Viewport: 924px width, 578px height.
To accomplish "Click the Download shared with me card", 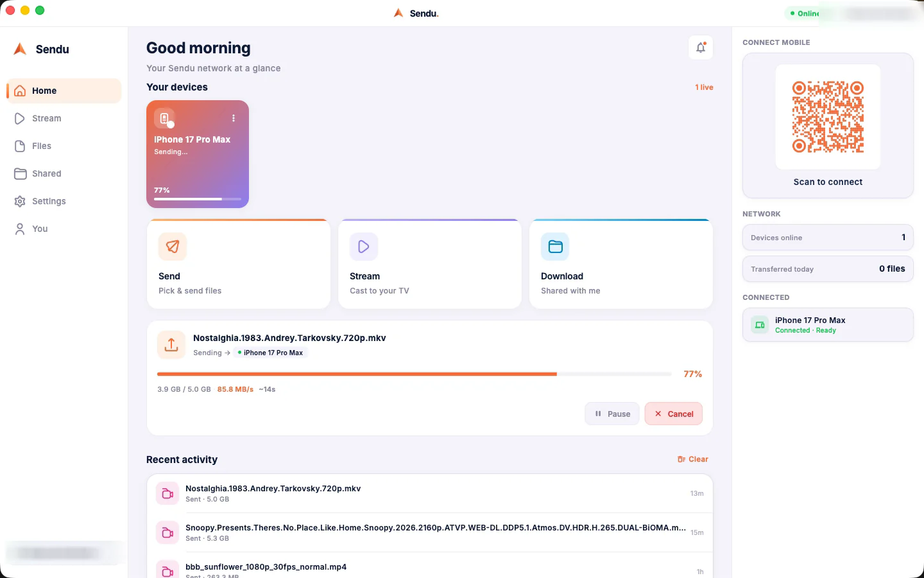I will point(621,264).
